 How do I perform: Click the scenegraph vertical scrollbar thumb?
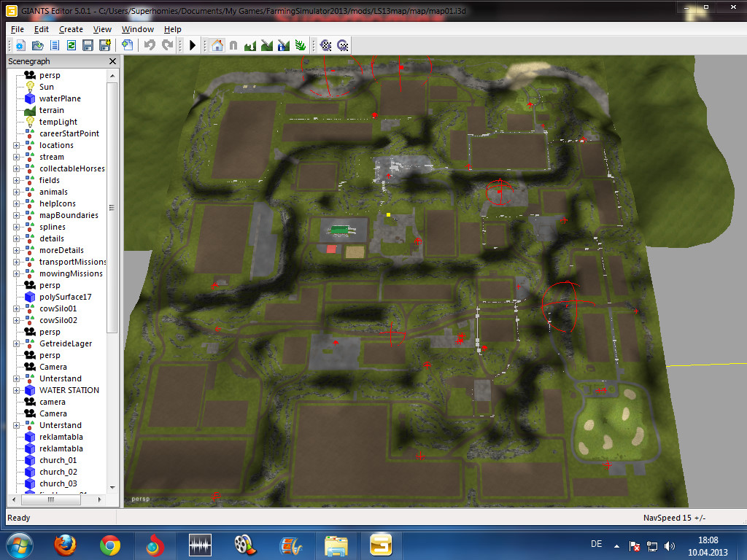click(112, 208)
